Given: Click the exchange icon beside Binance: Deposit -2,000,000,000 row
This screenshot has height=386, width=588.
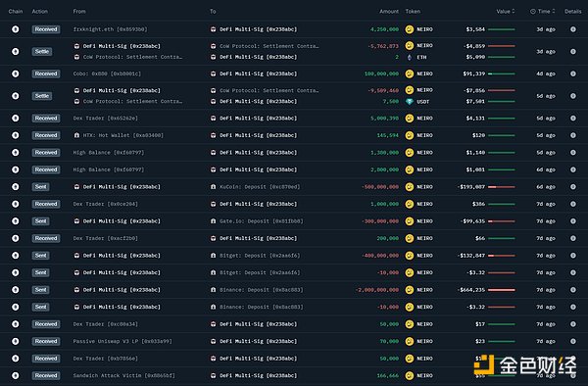Looking at the screenshot, I should tap(213, 290).
